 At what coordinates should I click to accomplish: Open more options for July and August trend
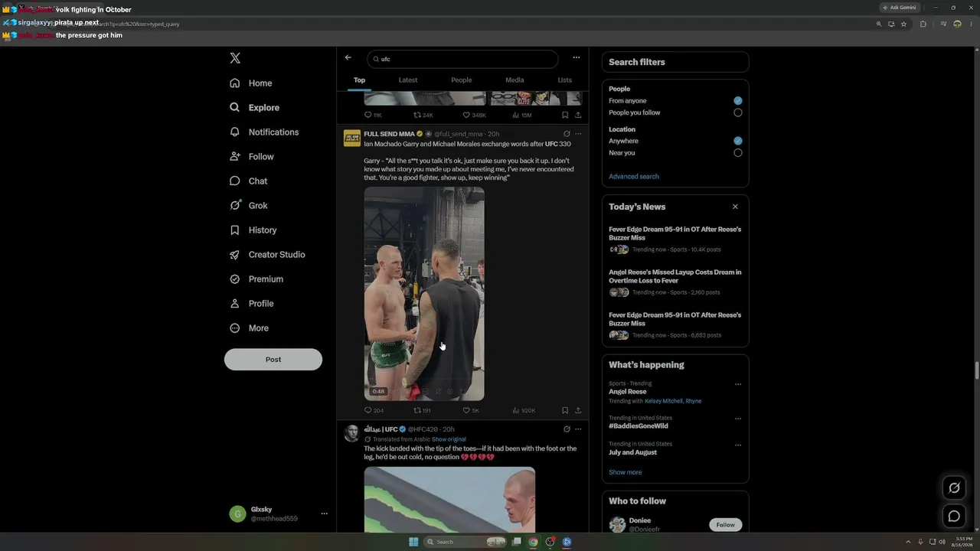(x=738, y=445)
